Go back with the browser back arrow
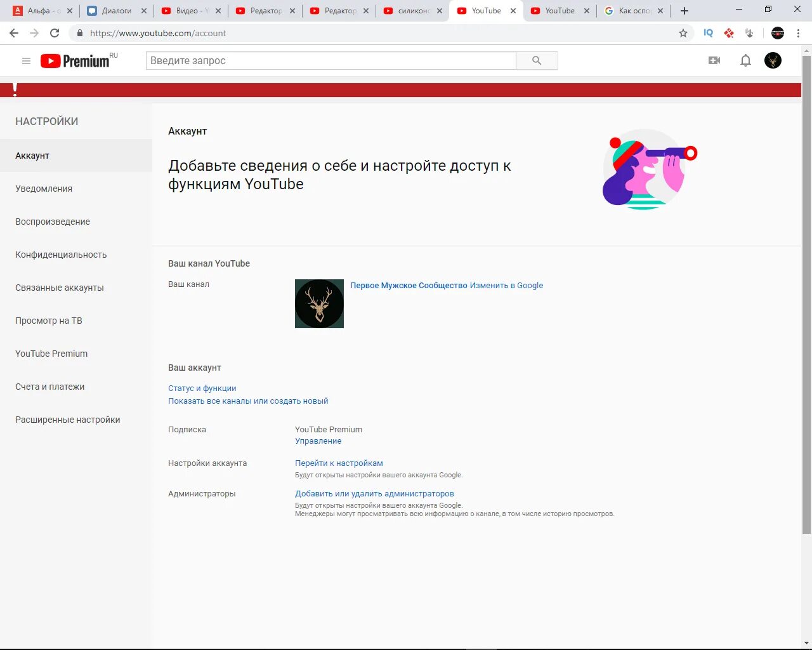812x650 pixels. click(14, 33)
